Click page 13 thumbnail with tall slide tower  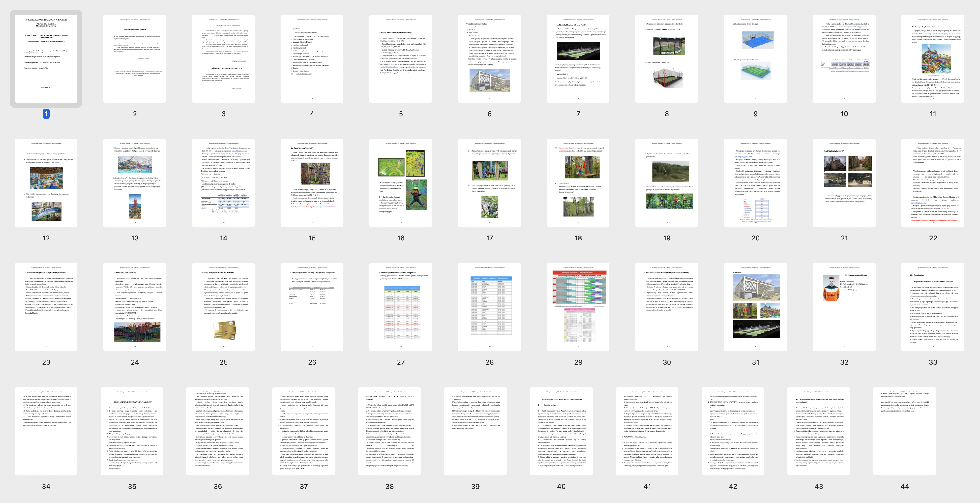click(135, 183)
